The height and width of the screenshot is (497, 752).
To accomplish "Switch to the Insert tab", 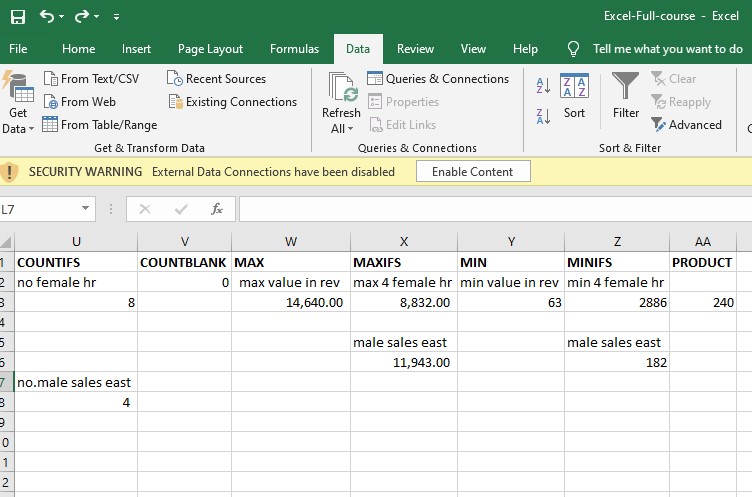I will coord(136,49).
